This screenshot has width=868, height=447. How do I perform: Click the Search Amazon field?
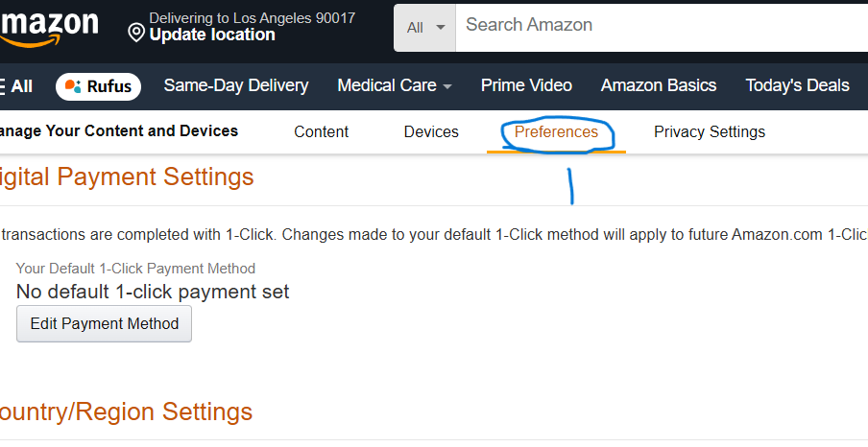(x=663, y=26)
